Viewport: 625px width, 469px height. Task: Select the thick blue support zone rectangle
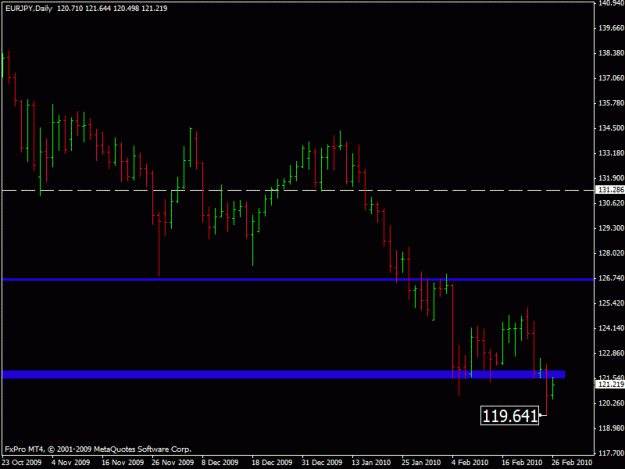(x=283, y=374)
